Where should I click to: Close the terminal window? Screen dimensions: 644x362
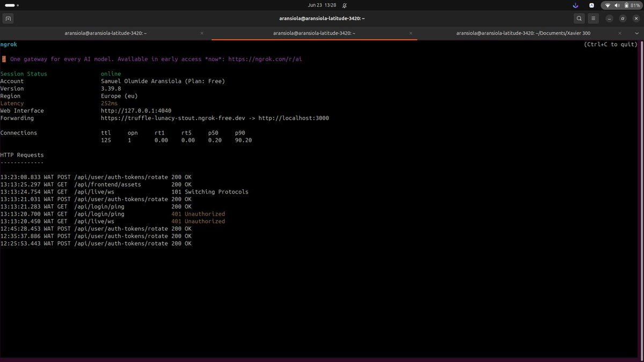[635, 18]
